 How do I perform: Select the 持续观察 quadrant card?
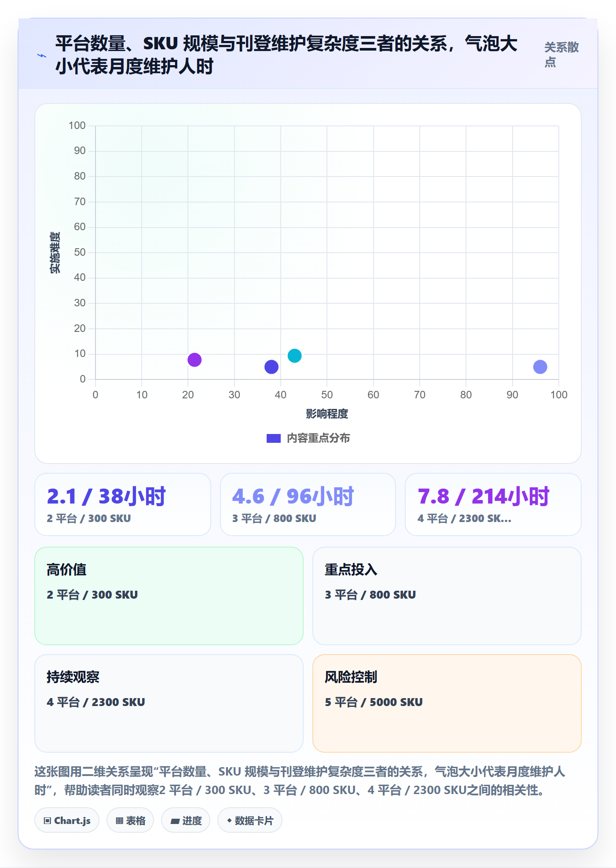(x=169, y=703)
